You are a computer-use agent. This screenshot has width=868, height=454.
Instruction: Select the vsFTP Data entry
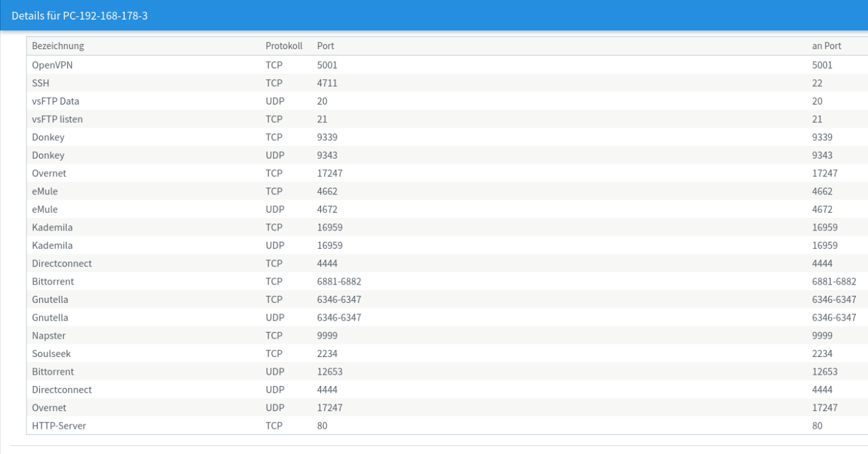coord(55,101)
